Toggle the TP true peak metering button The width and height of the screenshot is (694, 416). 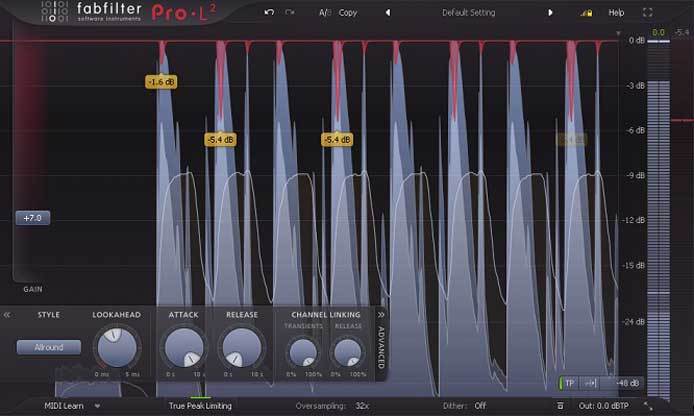coord(569,383)
